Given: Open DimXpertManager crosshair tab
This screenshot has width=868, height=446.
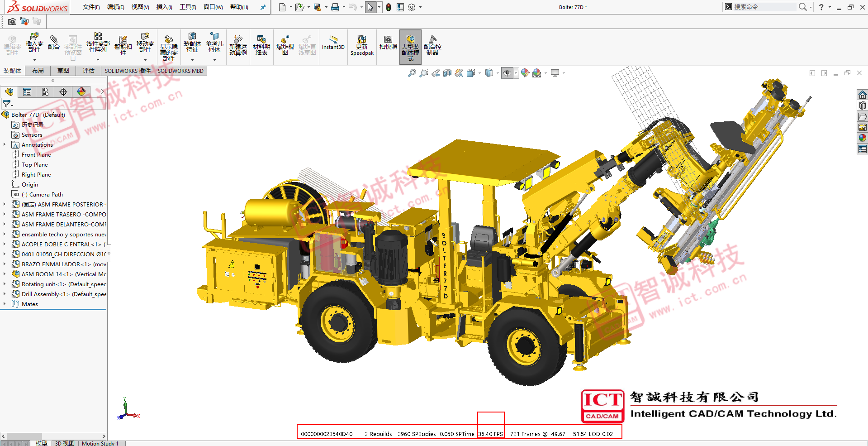Looking at the screenshot, I should click(63, 92).
